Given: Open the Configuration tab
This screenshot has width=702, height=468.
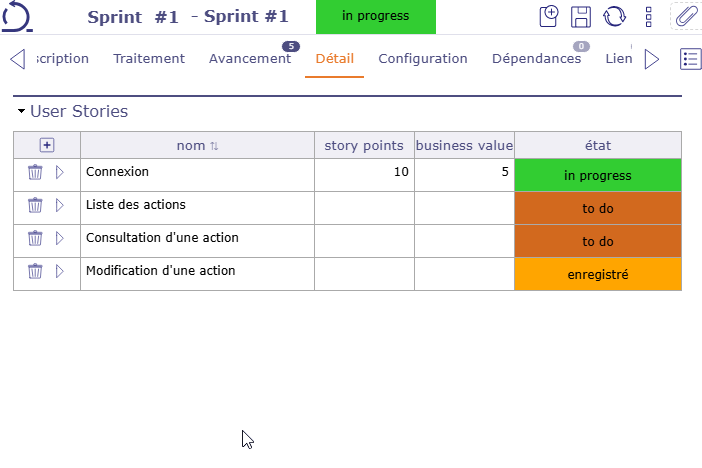Looking at the screenshot, I should pyautogui.click(x=422, y=59).
